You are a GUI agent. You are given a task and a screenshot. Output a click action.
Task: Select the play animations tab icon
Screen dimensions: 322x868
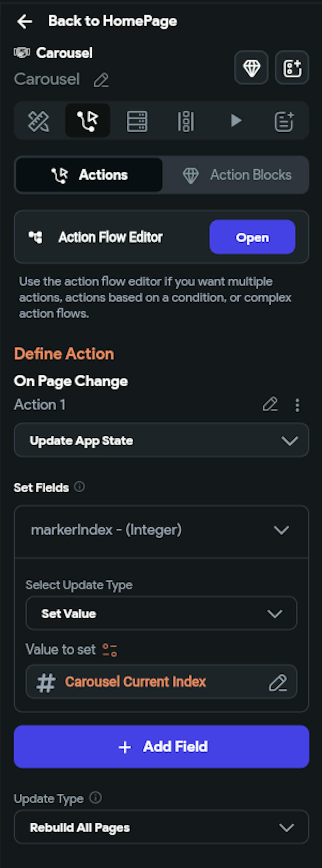tap(236, 121)
